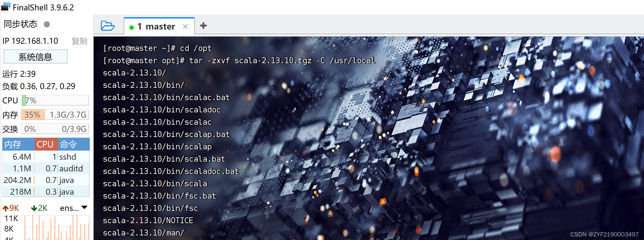Click the green connection status dot on master tab

132,28
